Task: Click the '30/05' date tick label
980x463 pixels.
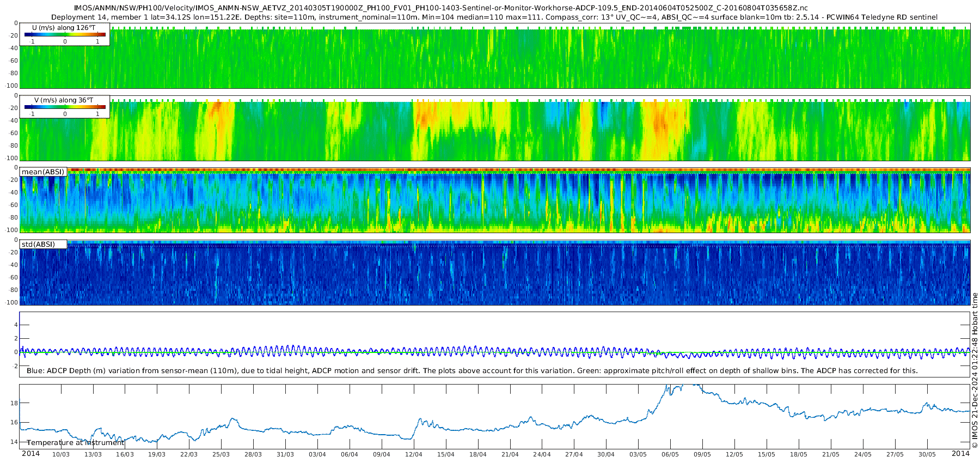Action: tap(927, 454)
